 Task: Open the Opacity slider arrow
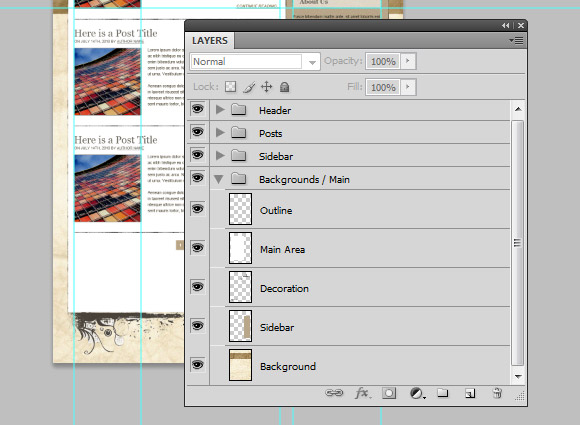408,61
